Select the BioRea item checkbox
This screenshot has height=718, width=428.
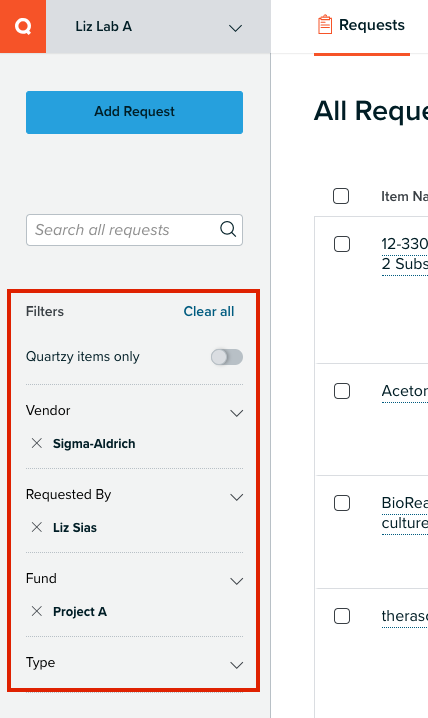click(342, 503)
